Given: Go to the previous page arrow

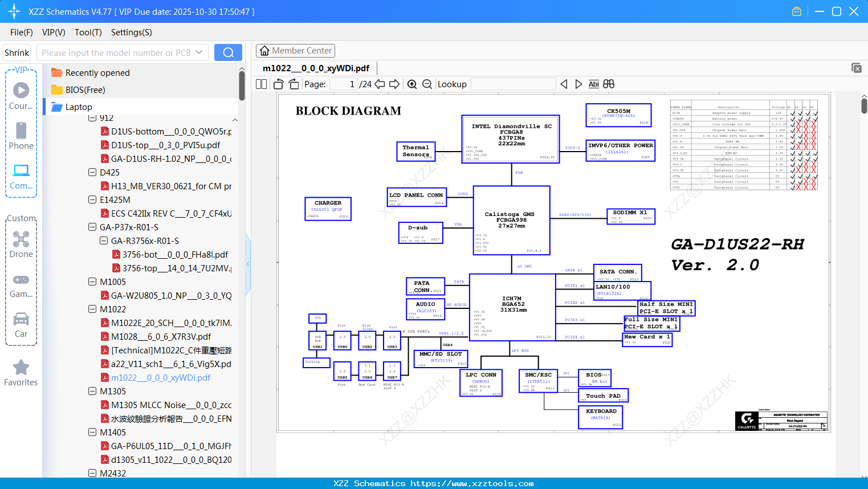Looking at the screenshot, I should pyautogui.click(x=380, y=84).
